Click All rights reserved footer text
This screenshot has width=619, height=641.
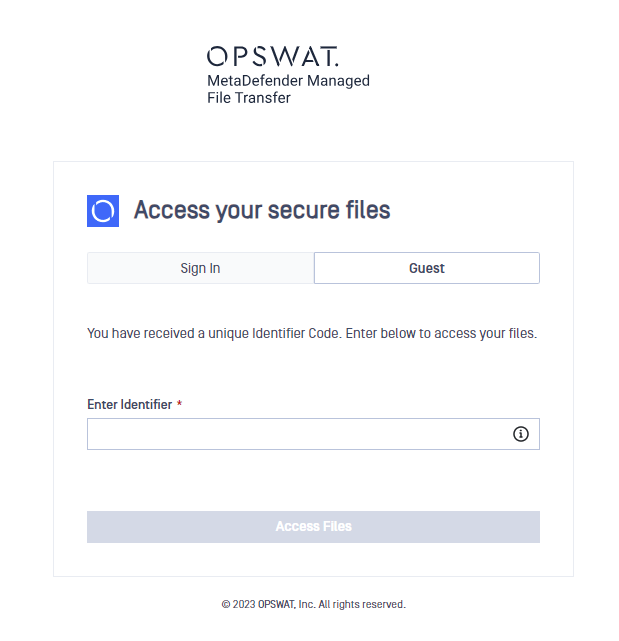(362, 604)
